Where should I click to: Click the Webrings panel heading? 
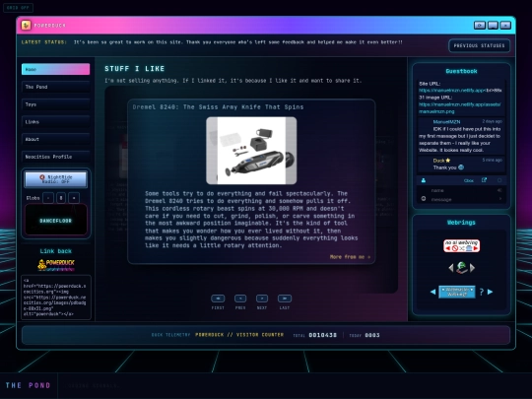tap(461, 223)
